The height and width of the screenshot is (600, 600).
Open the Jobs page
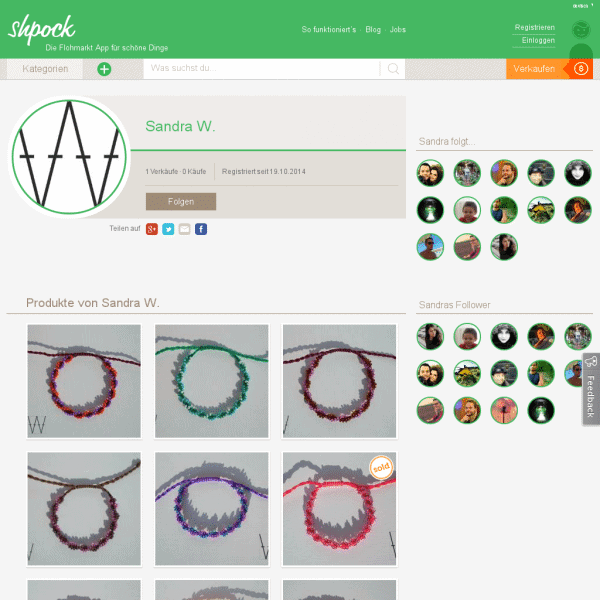tap(398, 29)
